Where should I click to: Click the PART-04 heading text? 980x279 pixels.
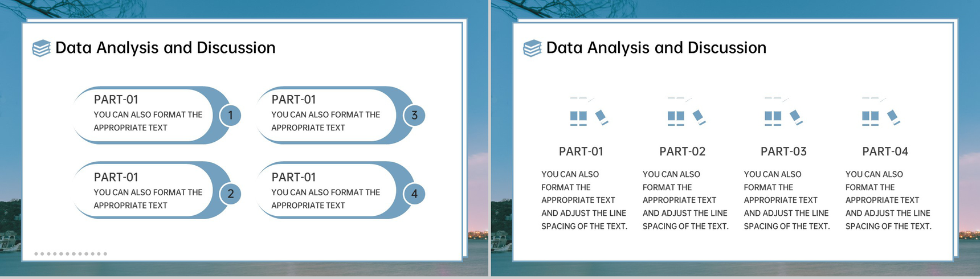(885, 151)
